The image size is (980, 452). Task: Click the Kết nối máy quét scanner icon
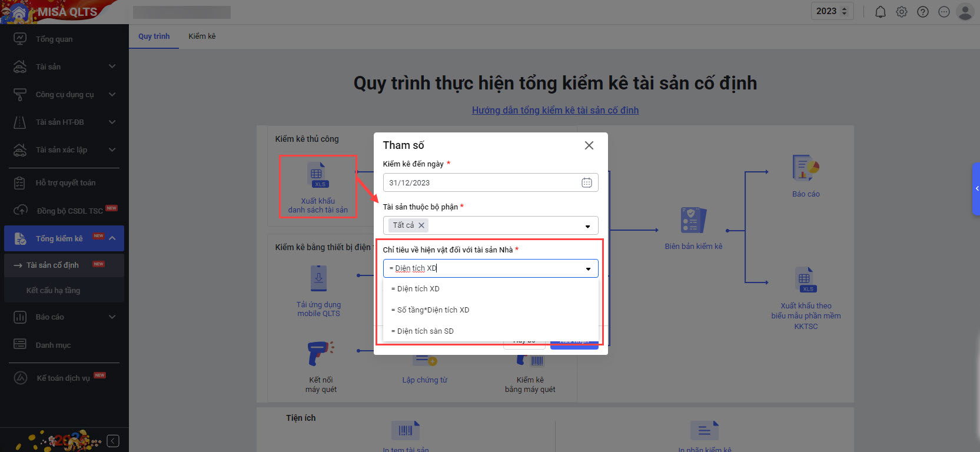click(x=321, y=354)
